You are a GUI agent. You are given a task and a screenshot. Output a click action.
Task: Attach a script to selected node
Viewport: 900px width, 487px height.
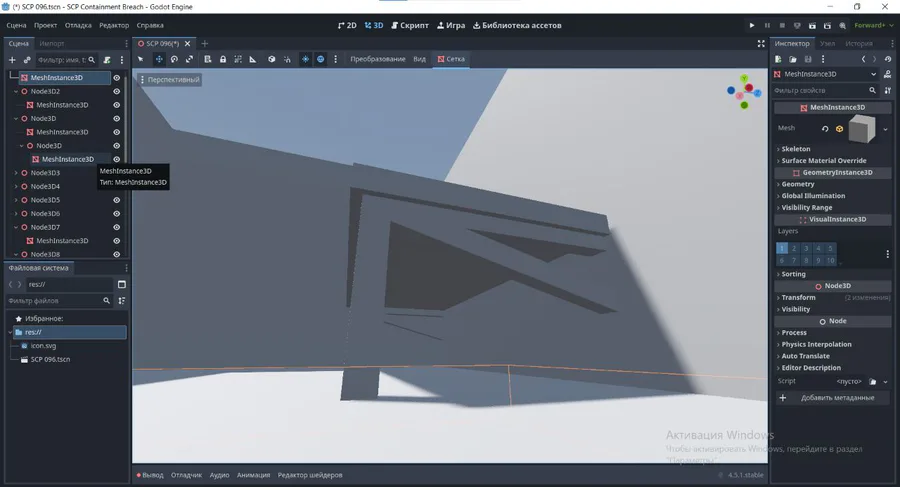[107, 60]
